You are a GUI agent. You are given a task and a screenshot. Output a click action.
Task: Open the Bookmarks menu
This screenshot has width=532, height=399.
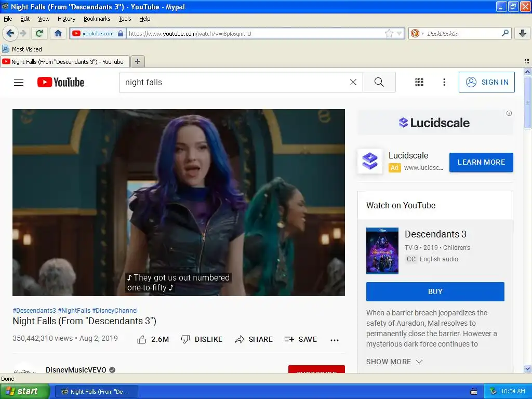pos(97,19)
